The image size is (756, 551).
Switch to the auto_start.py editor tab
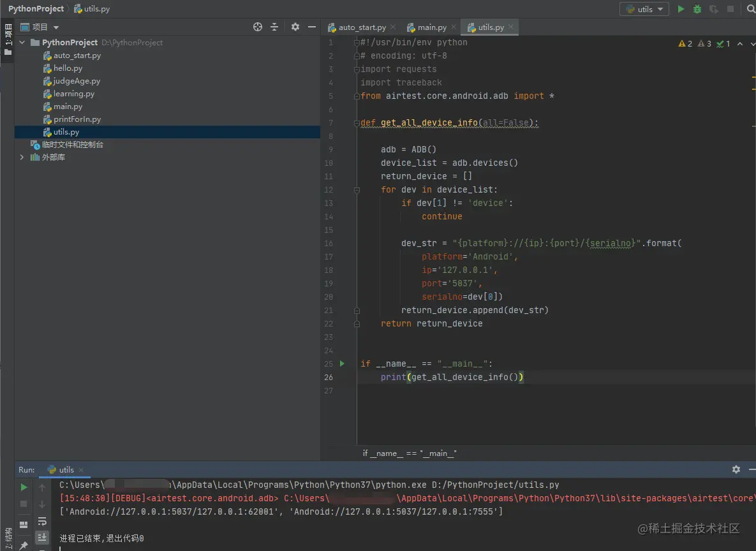[x=362, y=27]
